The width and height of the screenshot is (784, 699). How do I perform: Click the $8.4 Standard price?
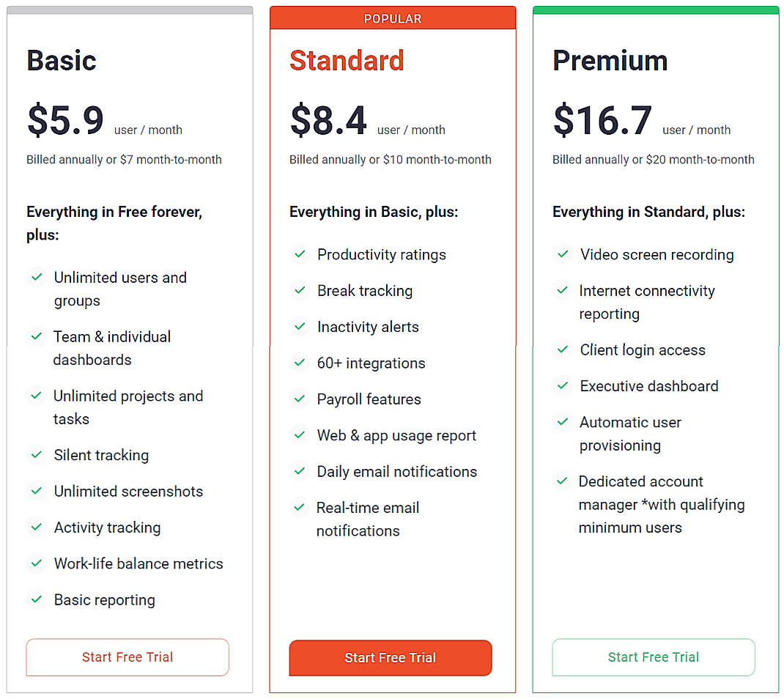pyautogui.click(x=329, y=119)
